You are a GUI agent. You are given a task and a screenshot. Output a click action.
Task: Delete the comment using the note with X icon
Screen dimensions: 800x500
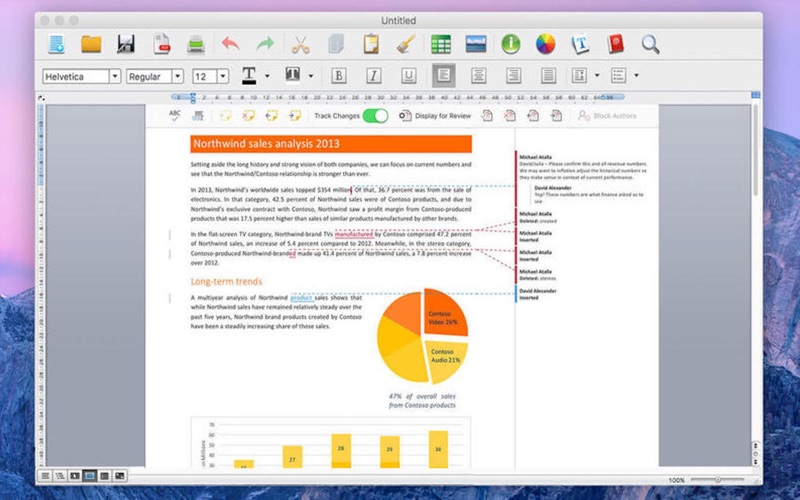[248, 116]
